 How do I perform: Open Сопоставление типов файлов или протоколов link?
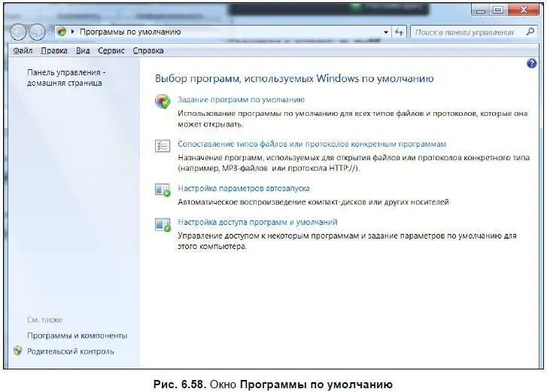click(312, 144)
